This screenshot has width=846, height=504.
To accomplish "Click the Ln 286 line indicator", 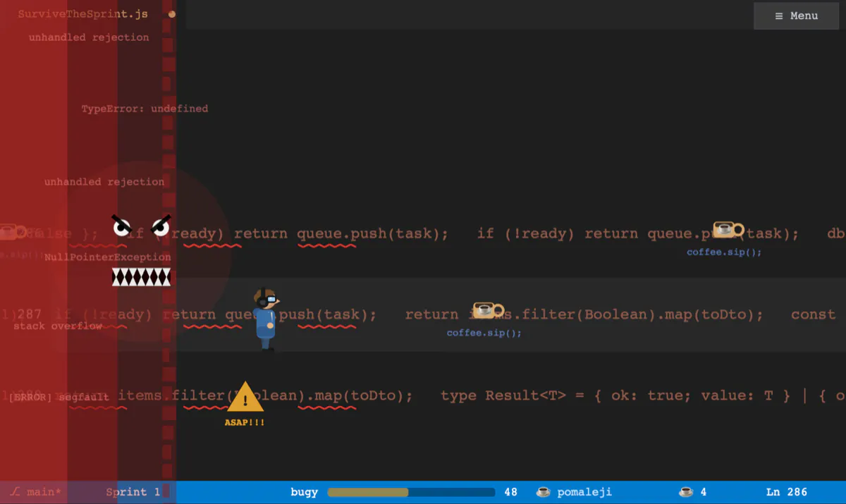I will pos(786,492).
